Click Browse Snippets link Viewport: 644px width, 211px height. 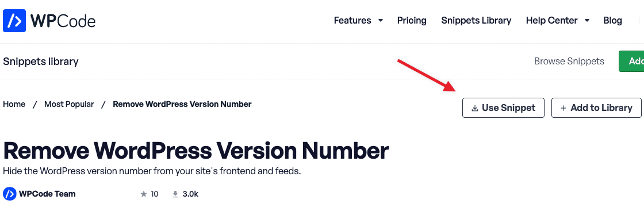pyautogui.click(x=569, y=62)
